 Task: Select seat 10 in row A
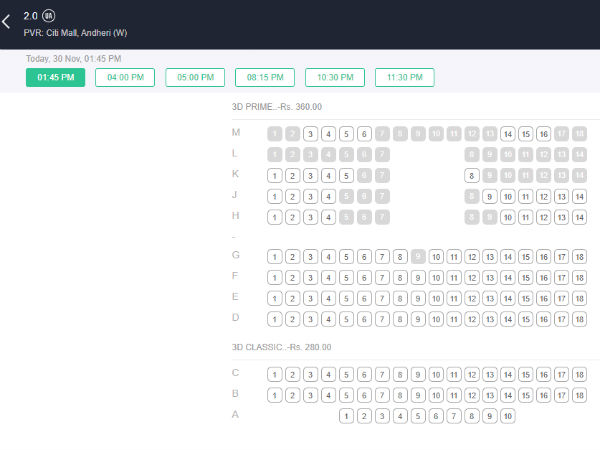(508, 416)
